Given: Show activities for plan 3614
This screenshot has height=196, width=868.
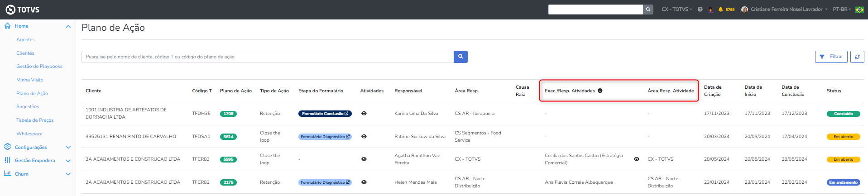Looking at the screenshot, I should pyautogui.click(x=364, y=136).
